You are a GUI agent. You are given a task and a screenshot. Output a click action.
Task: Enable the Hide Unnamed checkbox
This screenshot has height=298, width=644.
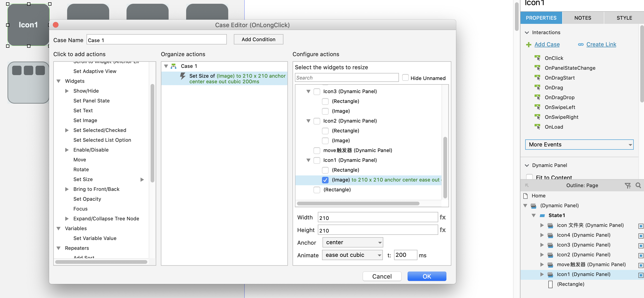405,78
